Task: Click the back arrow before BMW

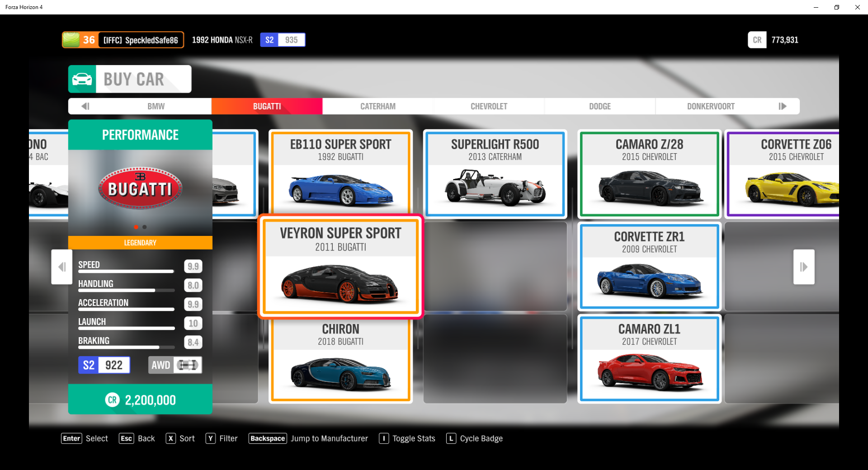Action: 85,106
